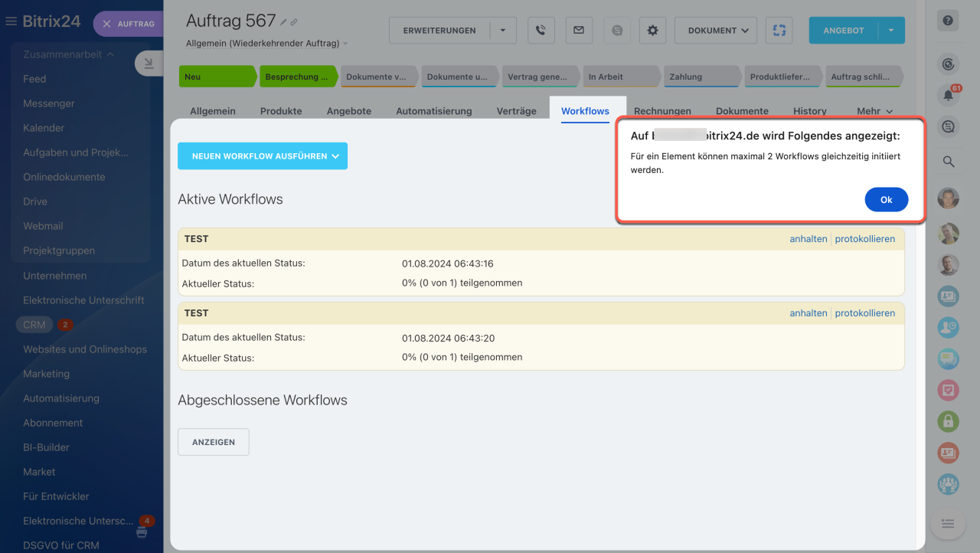Open the list menu icon in right panel
The width and height of the screenshot is (980, 553).
(x=948, y=524)
